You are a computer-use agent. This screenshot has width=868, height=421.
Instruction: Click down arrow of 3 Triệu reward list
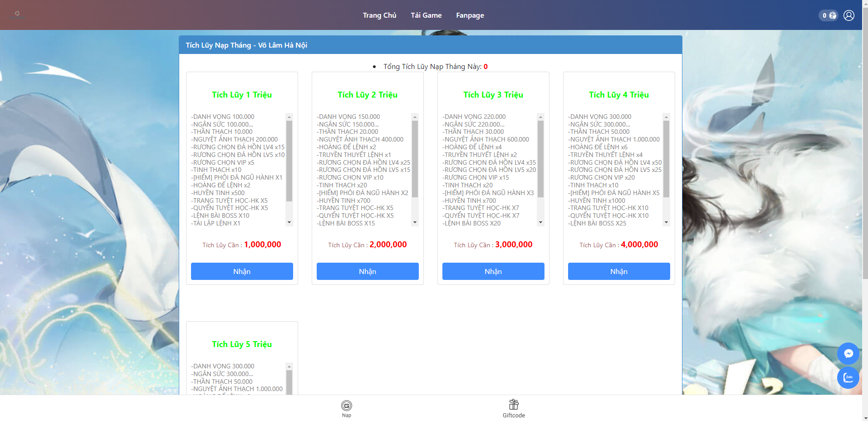pos(540,222)
